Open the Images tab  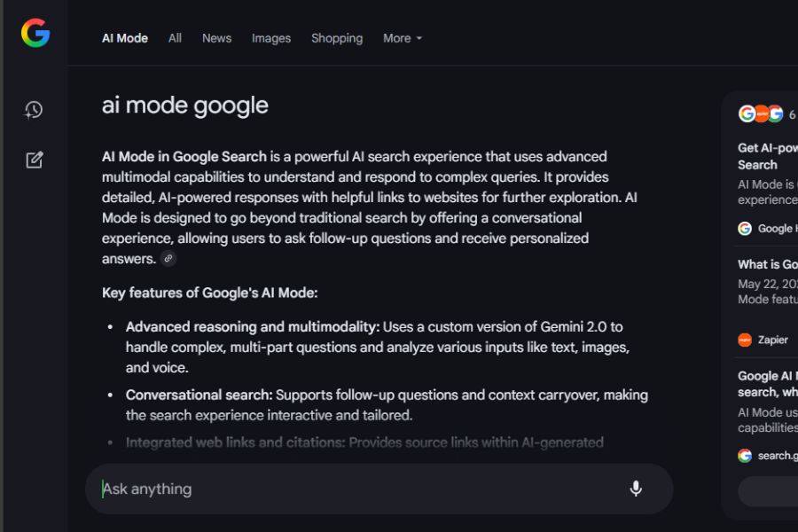pos(271,38)
